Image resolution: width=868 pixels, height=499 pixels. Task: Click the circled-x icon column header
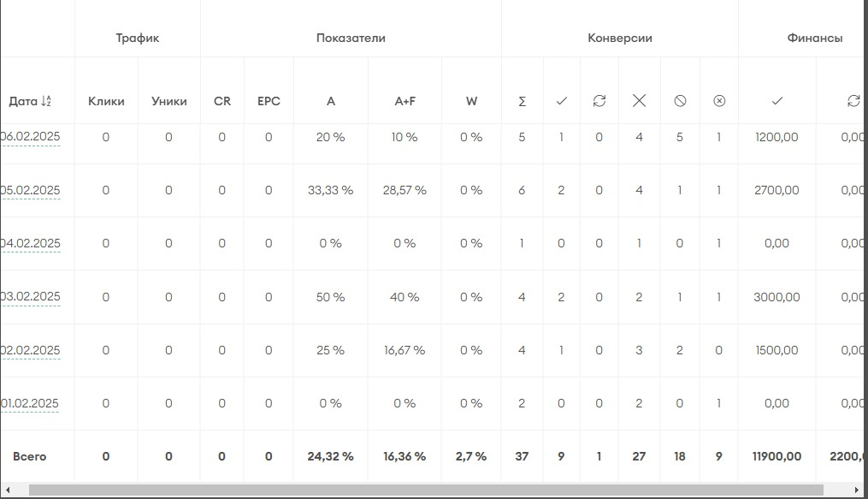coord(719,101)
